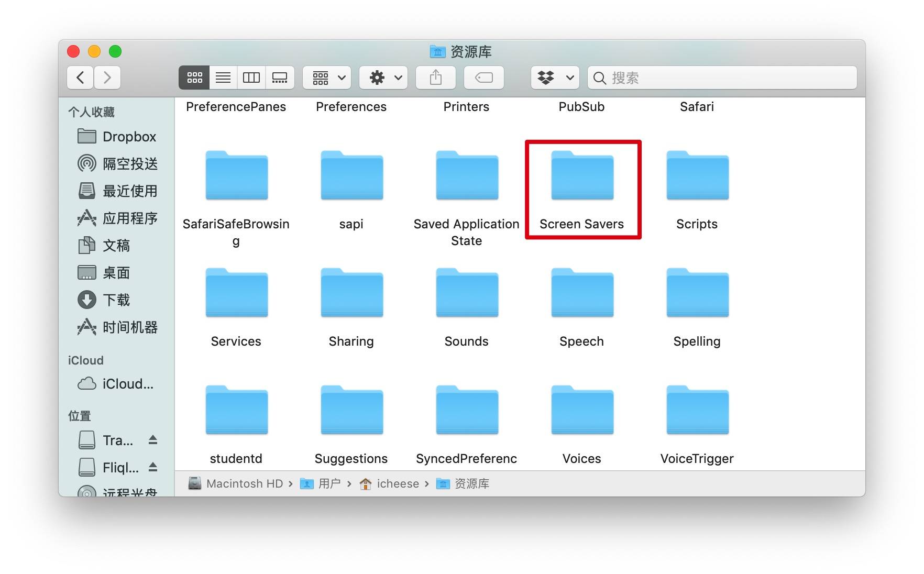
Task: Eject the Fliql... volume
Action: (x=152, y=467)
